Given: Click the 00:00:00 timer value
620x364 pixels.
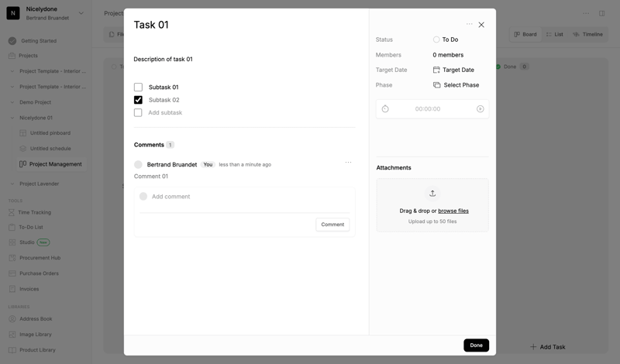Looking at the screenshot, I should click(428, 109).
